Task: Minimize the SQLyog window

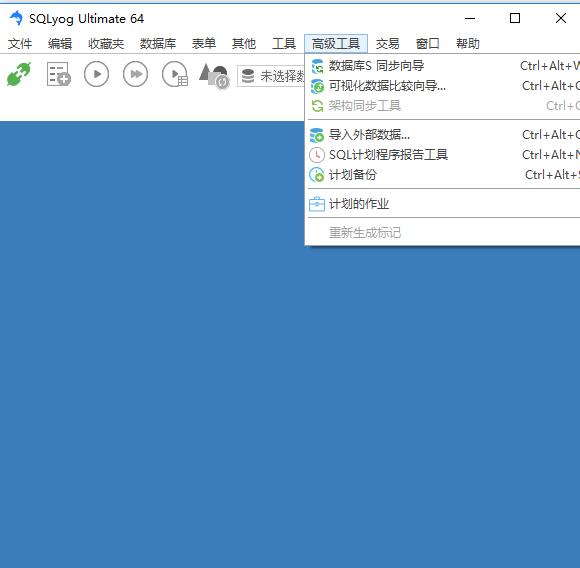Action: click(x=470, y=18)
